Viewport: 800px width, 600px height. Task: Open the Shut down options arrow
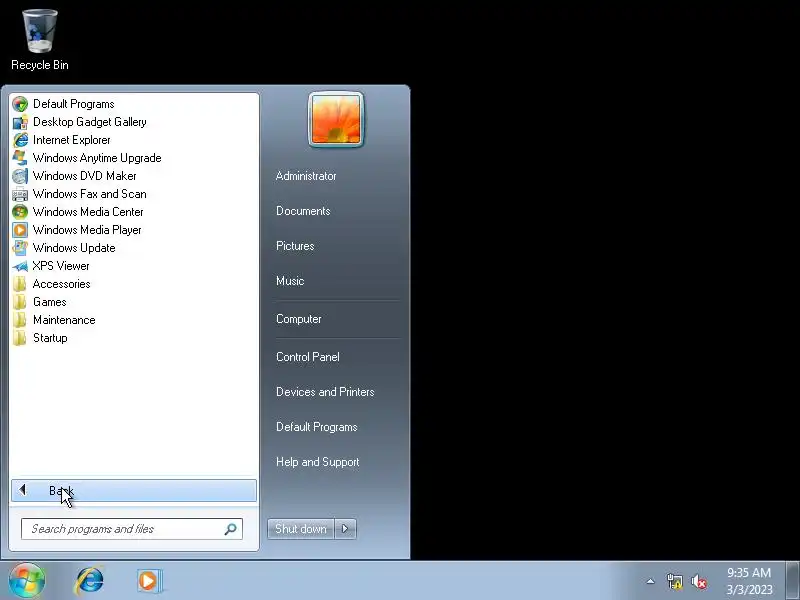pyautogui.click(x=345, y=529)
